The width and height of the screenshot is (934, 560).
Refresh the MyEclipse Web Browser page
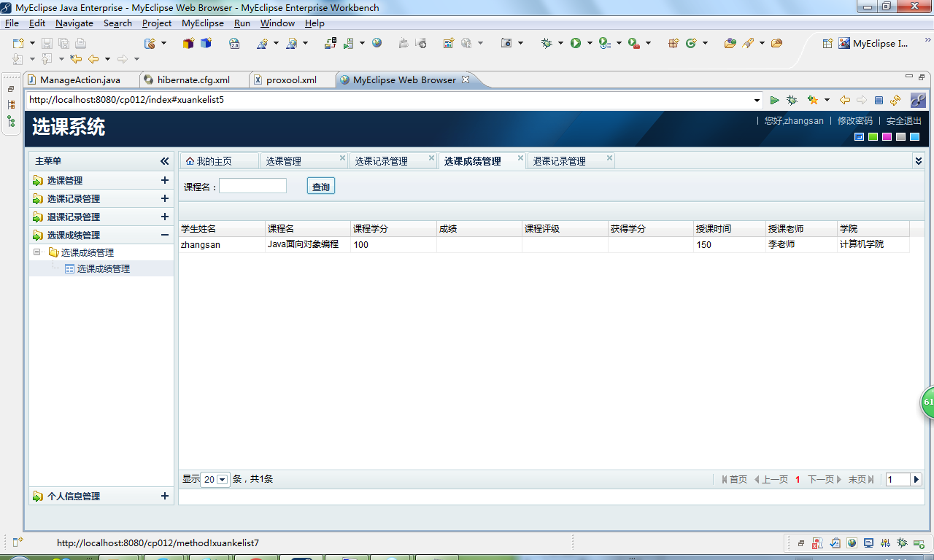click(895, 101)
